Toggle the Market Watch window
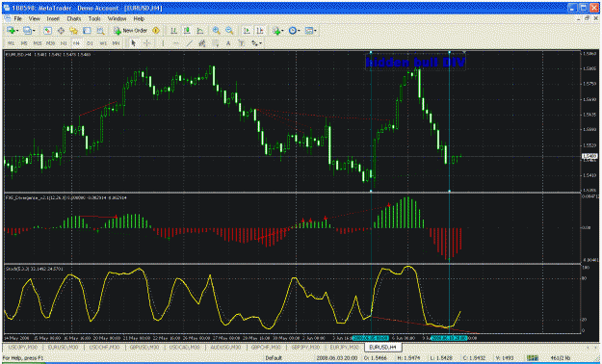The height and width of the screenshot is (364, 602). [47, 31]
